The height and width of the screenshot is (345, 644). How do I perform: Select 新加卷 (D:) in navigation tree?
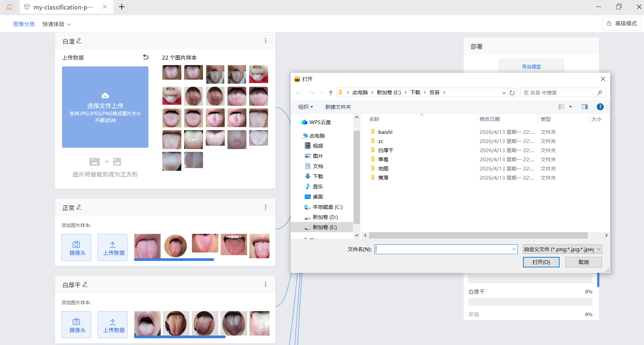click(x=325, y=217)
